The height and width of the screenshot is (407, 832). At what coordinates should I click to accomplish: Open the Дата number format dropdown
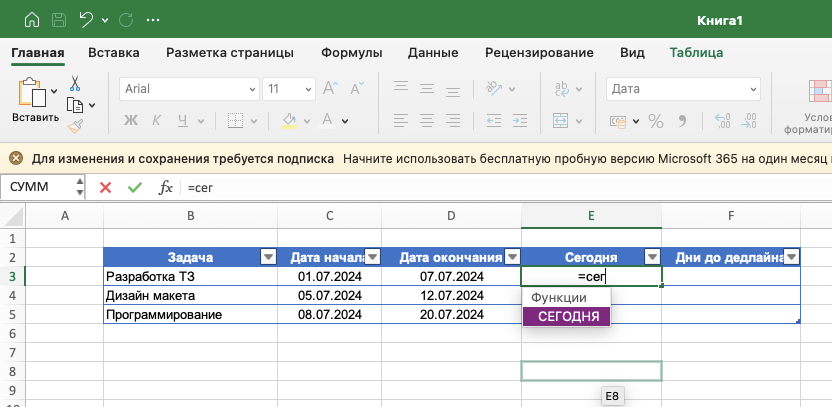pyautogui.click(x=683, y=89)
